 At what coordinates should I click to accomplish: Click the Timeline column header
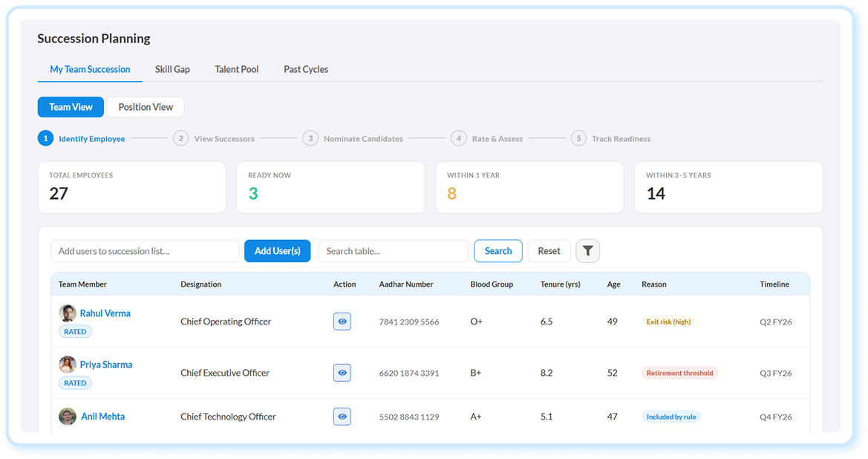point(774,284)
